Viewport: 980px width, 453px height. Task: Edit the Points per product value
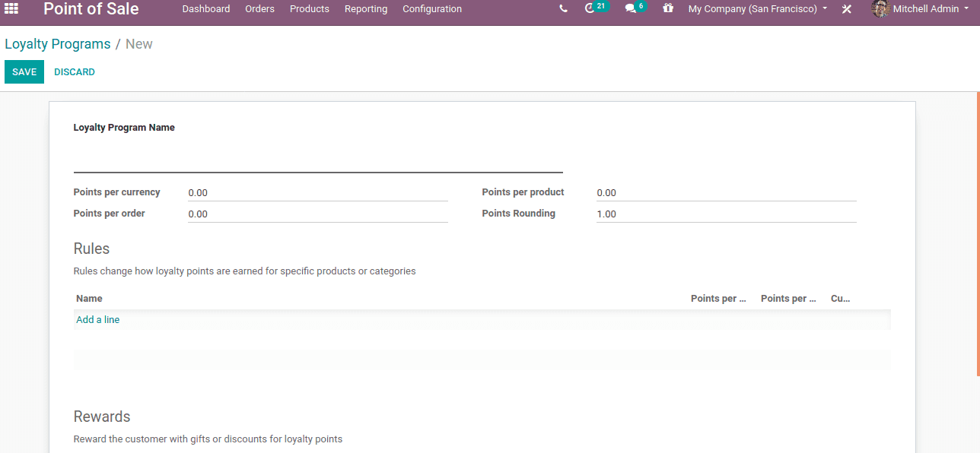tap(727, 193)
